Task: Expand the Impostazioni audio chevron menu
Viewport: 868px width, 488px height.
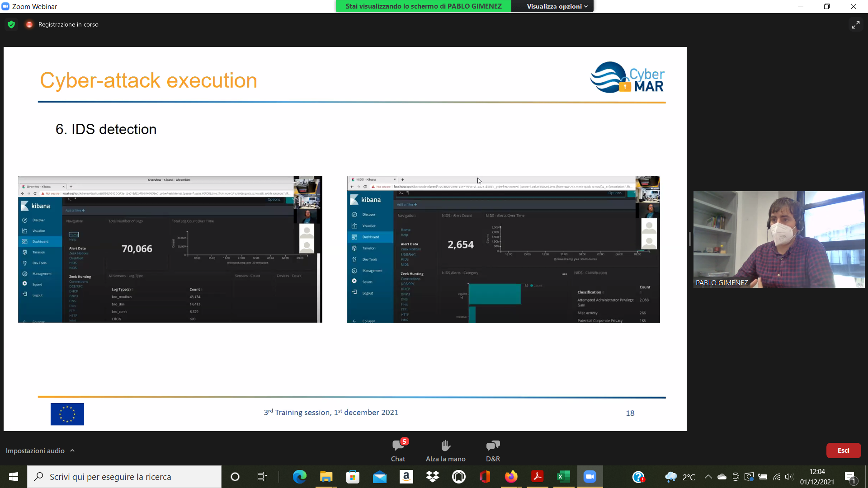Action: [x=72, y=450]
